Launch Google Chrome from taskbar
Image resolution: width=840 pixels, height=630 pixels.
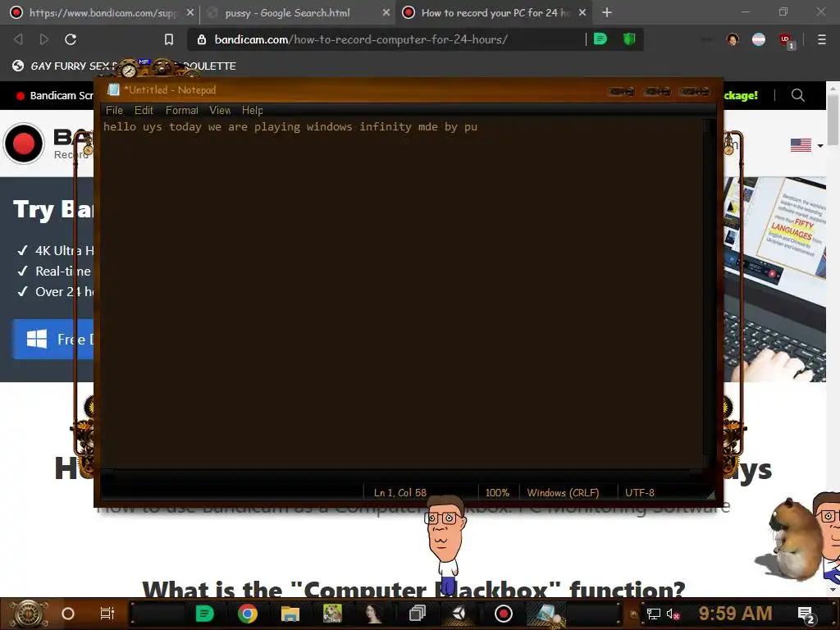pyautogui.click(x=248, y=614)
